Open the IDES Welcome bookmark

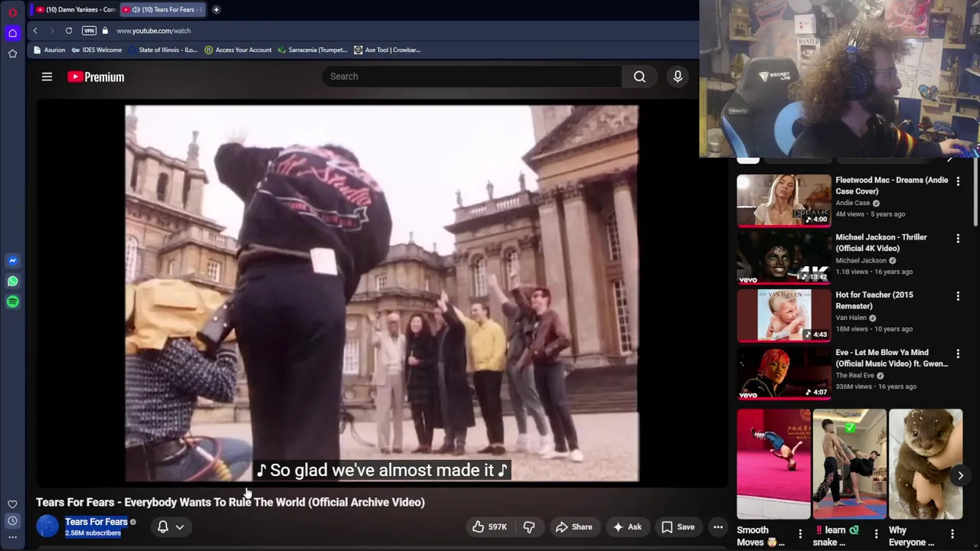point(96,50)
